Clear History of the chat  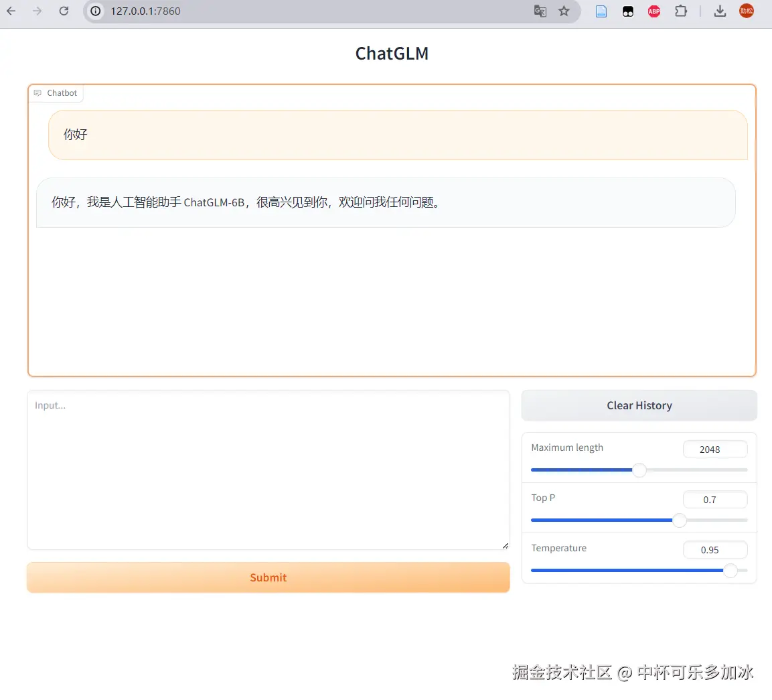639,405
